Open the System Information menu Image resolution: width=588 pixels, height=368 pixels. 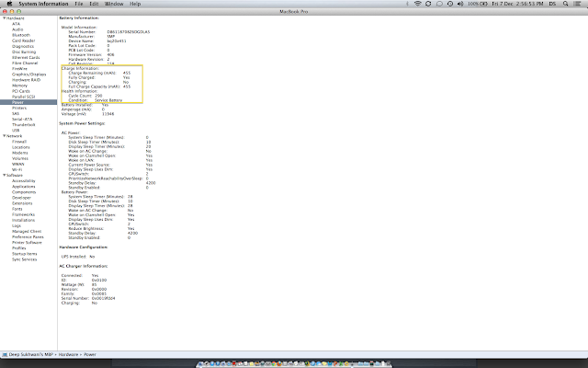click(43, 4)
